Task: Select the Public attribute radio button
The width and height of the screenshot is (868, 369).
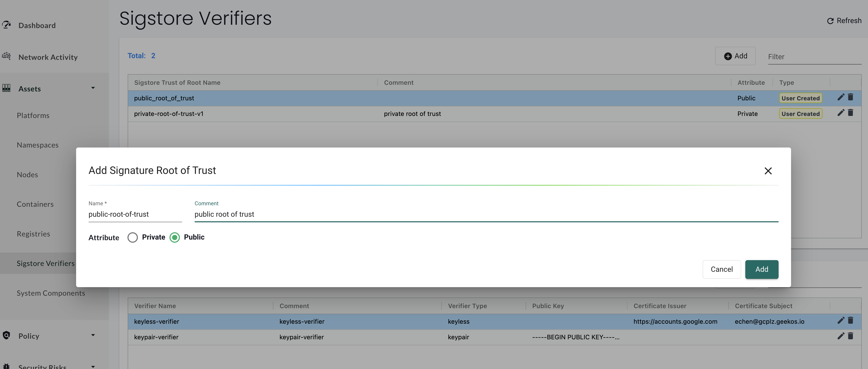Action: click(174, 238)
